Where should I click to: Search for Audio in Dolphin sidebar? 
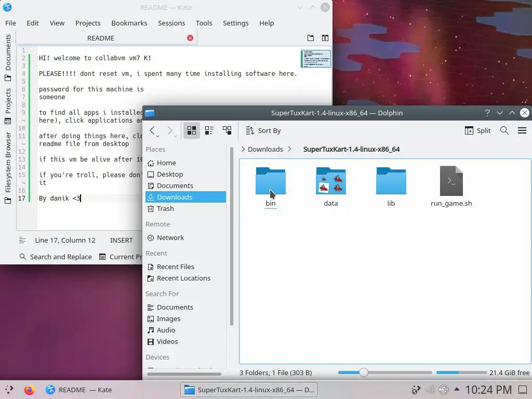click(x=185, y=330)
